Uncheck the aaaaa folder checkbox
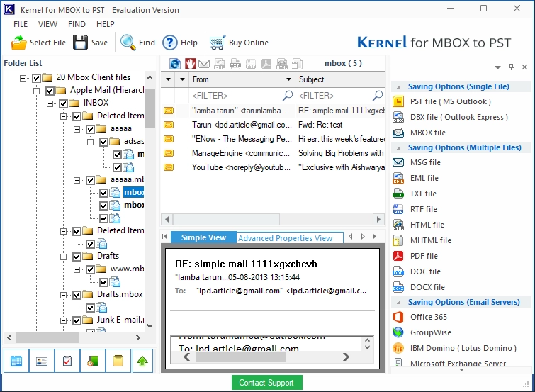 tap(90, 129)
